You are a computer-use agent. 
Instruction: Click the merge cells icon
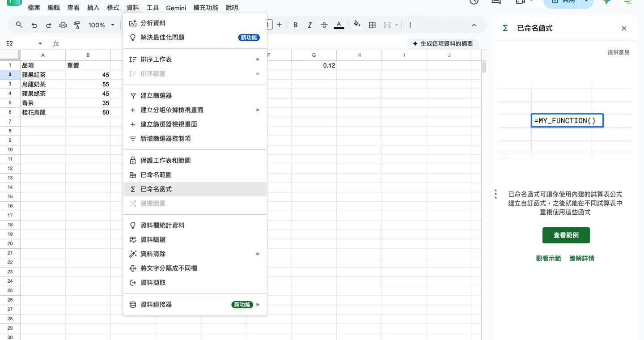point(387,25)
